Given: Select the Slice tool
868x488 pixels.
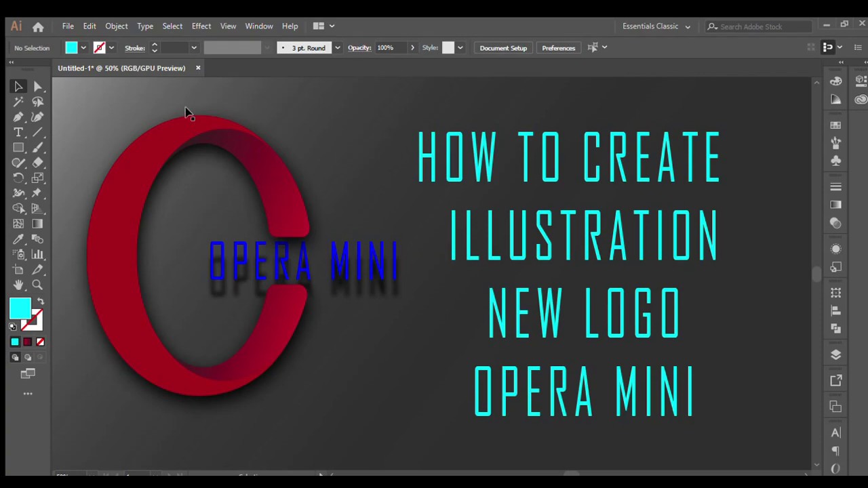Looking at the screenshot, I should pyautogui.click(x=38, y=270).
